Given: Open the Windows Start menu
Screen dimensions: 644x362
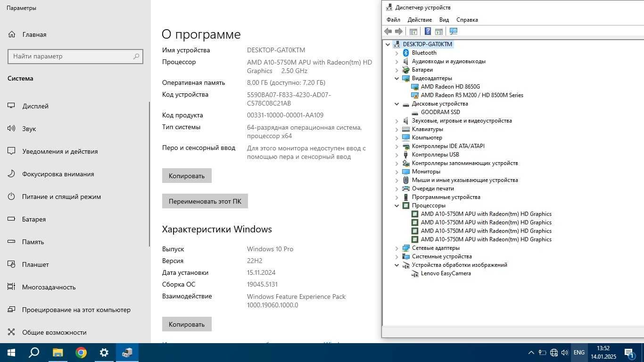Looking at the screenshot, I should (x=11, y=353).
